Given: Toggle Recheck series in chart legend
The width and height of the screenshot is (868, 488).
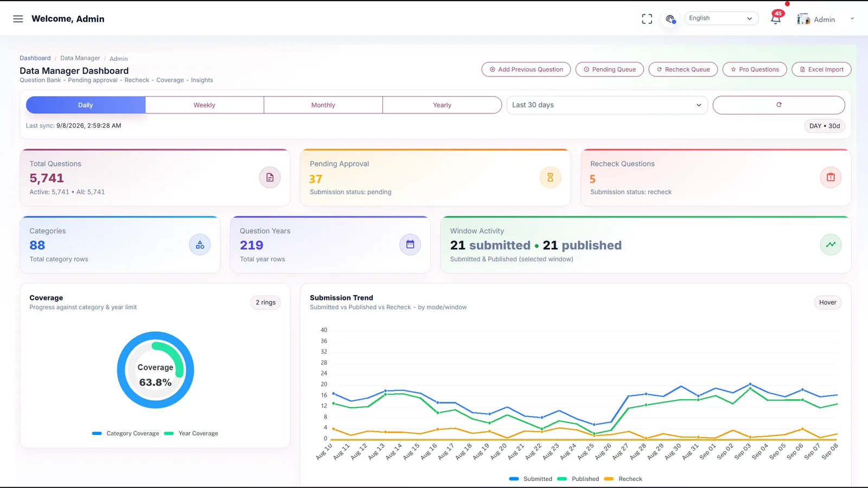Looking at the screenshot, I should click(x=623, y=479).
